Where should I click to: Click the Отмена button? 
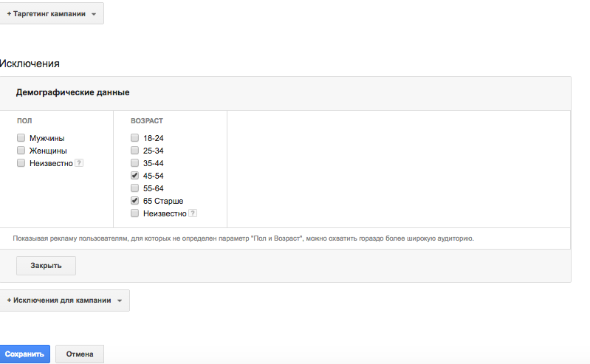(80, 354)
